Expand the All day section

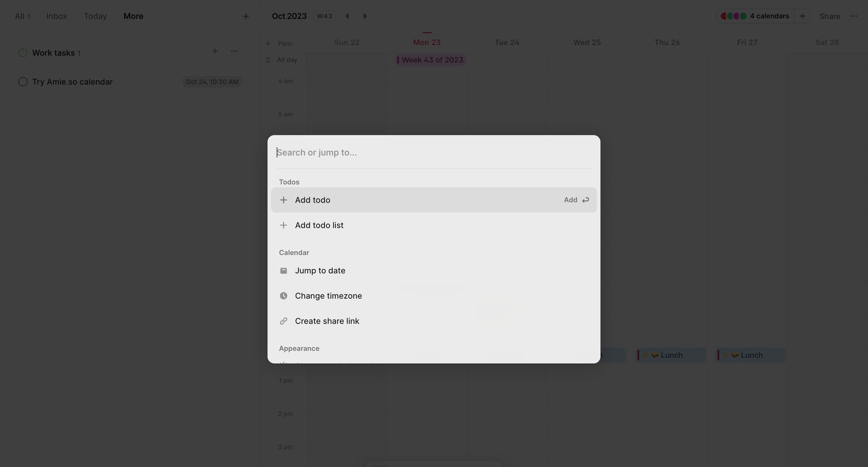click(x=268, y=60)
